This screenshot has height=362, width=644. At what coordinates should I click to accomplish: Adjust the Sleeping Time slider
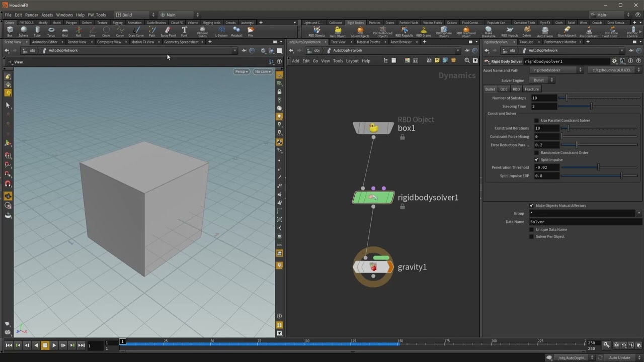[x=599, y=107]
